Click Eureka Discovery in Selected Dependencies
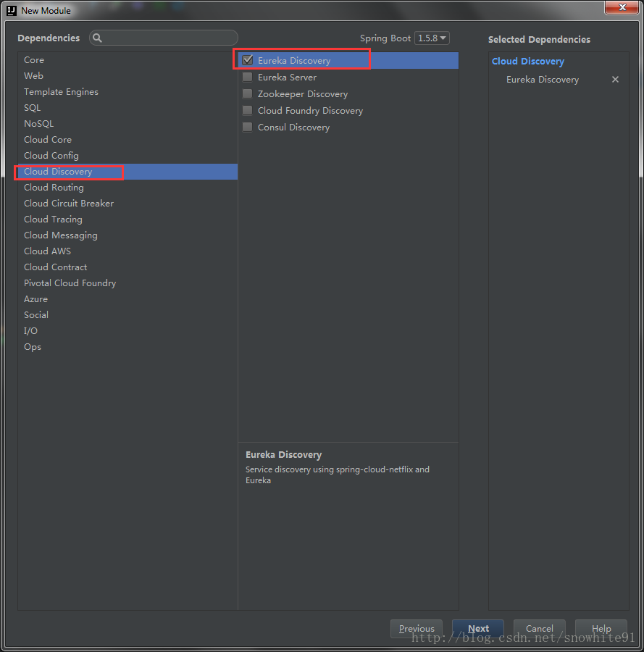 (542, 80)
